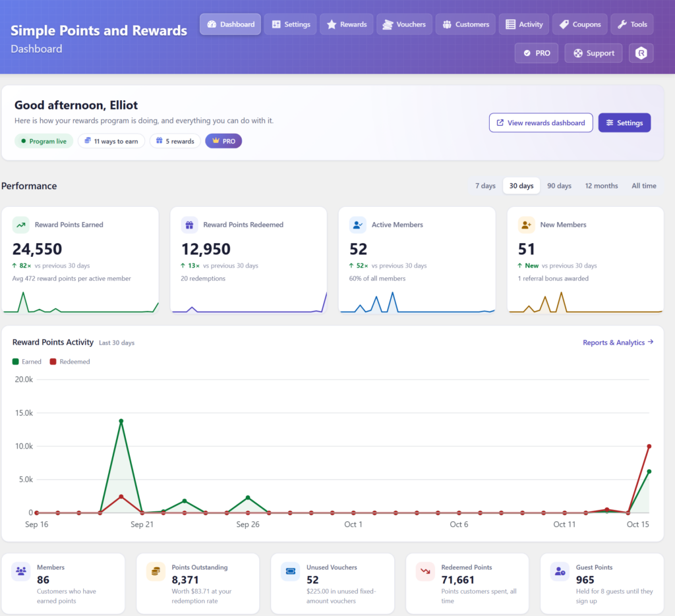Open the Activity tab
This screenshot has width=675, height=616.
pyautogui.click(x=524, y=24)
